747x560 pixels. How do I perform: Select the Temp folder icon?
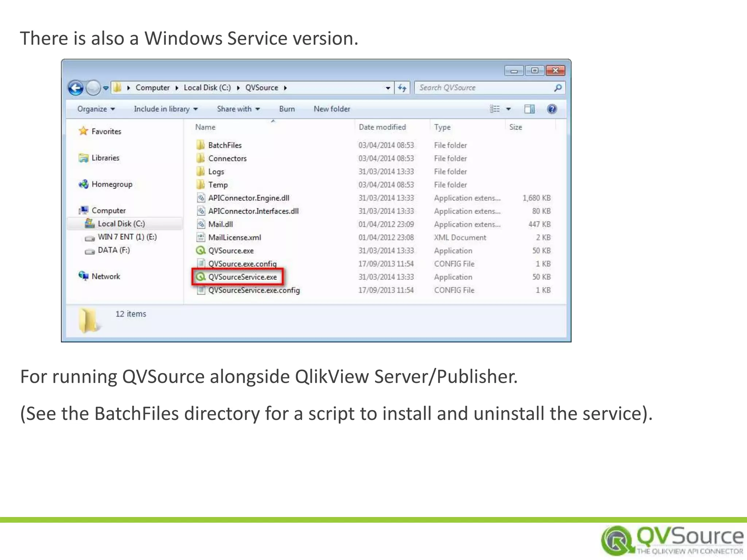[x=200, y=184]
